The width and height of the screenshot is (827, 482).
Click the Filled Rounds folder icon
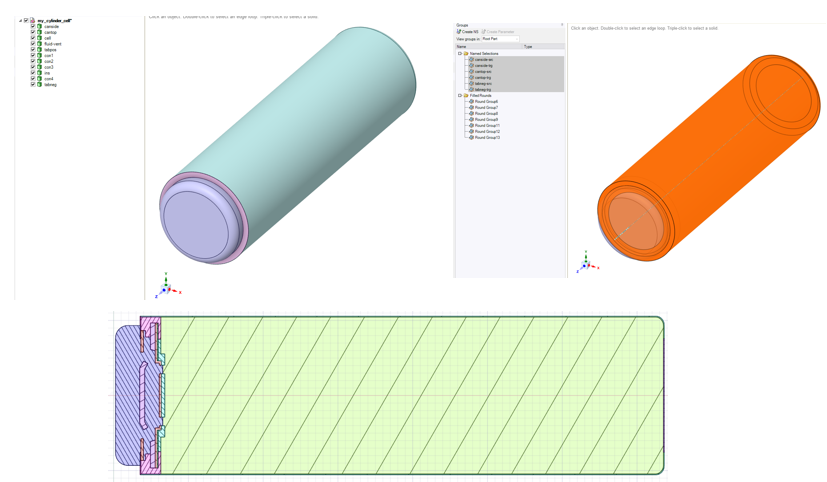[466, 95]
